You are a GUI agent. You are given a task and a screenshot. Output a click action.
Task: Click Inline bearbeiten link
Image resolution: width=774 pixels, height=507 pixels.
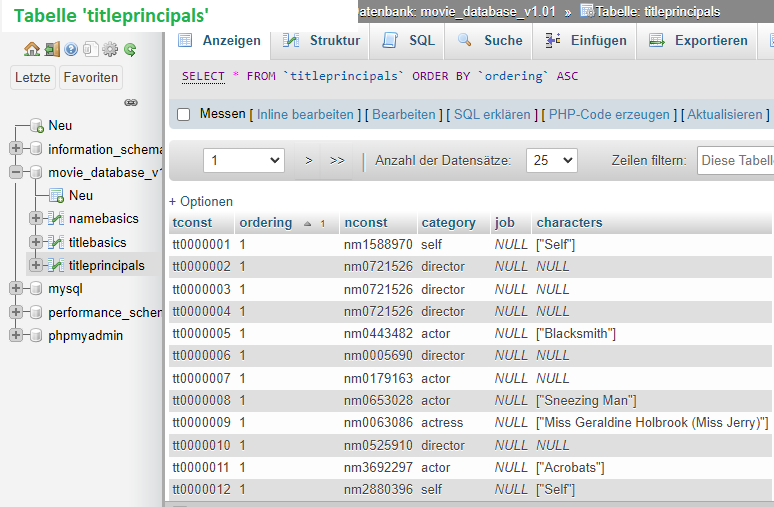click(x=305, y=115)
